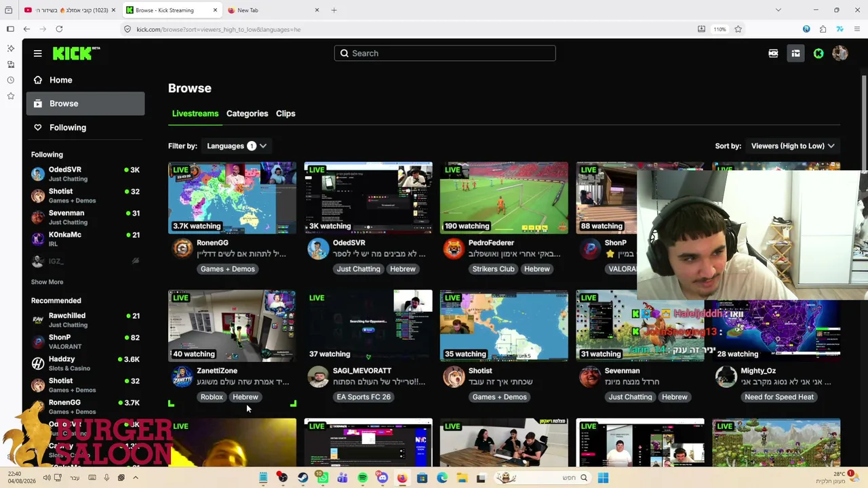The image size is (868, 488).
Task: Toggle the Kick sidebar hamburger menu
Action: (x=38, y=54)
